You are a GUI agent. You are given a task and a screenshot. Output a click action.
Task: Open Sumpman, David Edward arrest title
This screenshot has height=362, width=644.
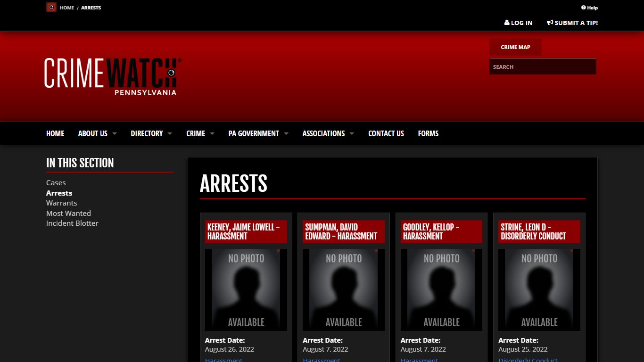pyautogui.click(x=344, y=231)
